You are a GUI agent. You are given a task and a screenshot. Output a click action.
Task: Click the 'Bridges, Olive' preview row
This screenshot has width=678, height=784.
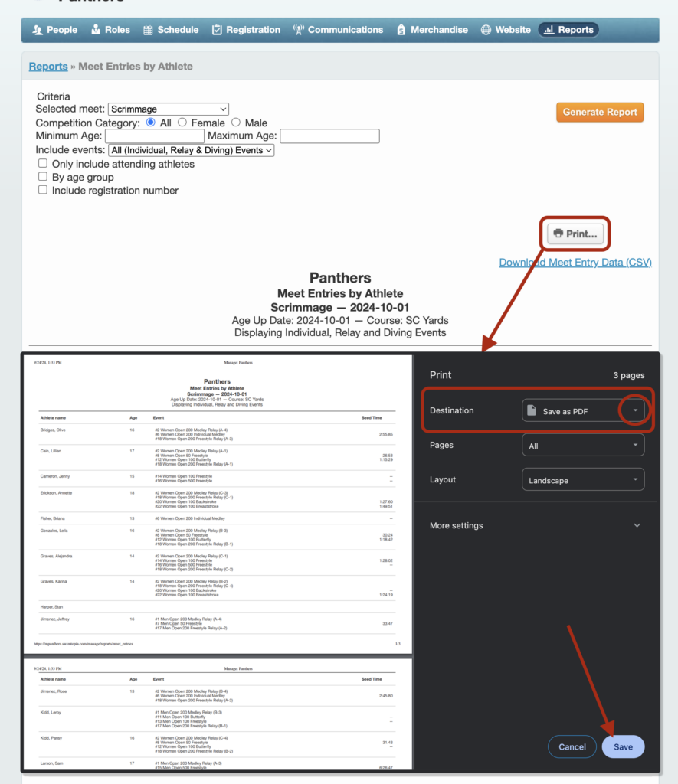[x=217, y=435]
